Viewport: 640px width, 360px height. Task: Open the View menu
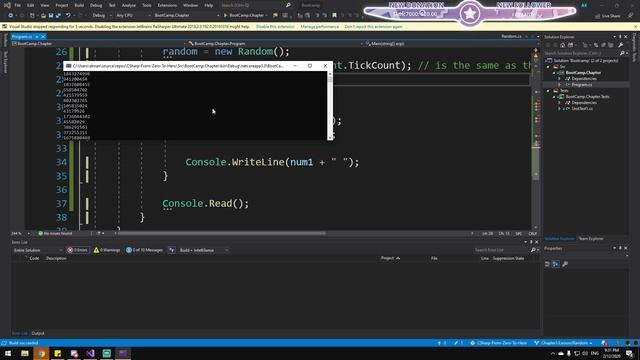pyautogui.click(x=44, y=5)
